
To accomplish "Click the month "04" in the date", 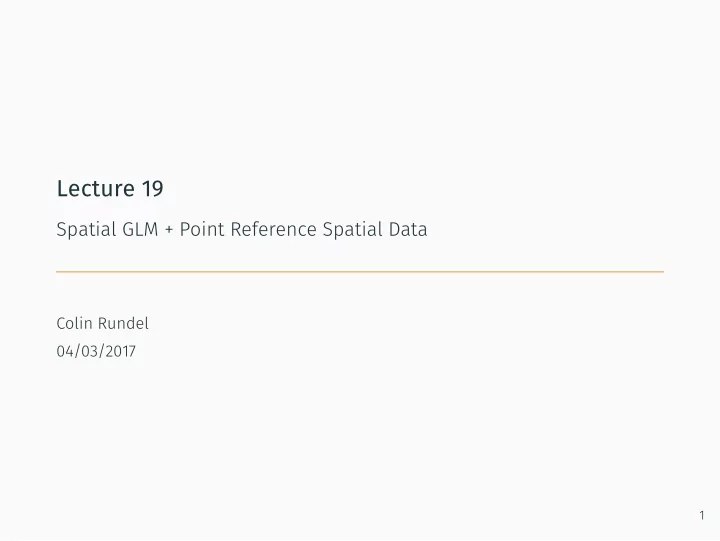I will click(x=65, y=351).
